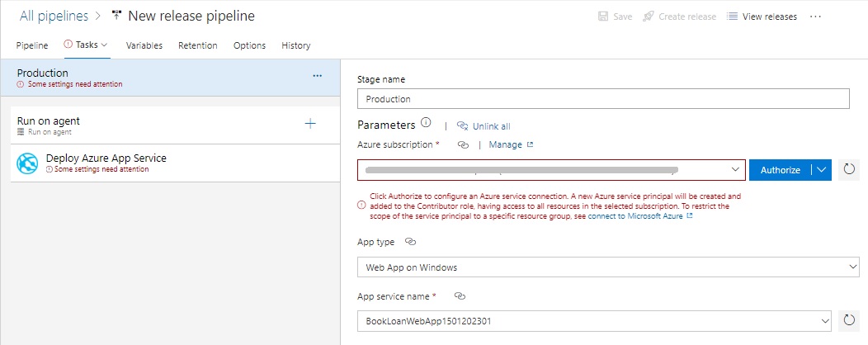
Task: Open the App type dropdown
Action: tap(852, 267)
